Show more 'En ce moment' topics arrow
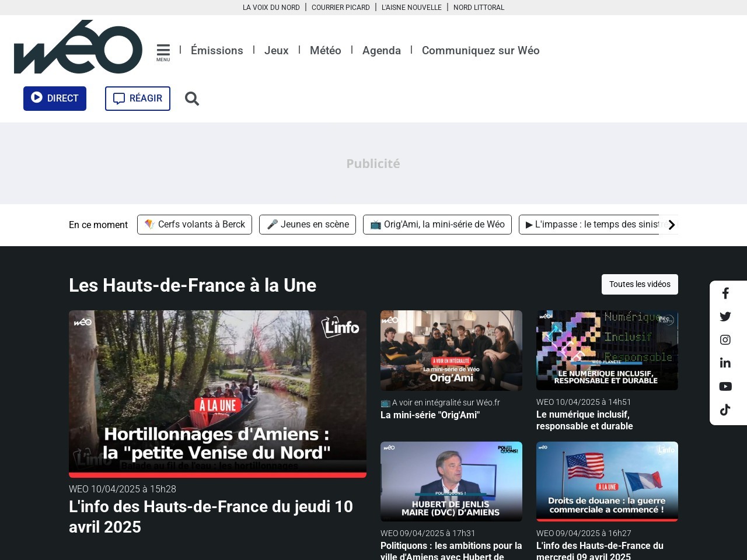This screenshot has width=747, height=560. point(671,225)
